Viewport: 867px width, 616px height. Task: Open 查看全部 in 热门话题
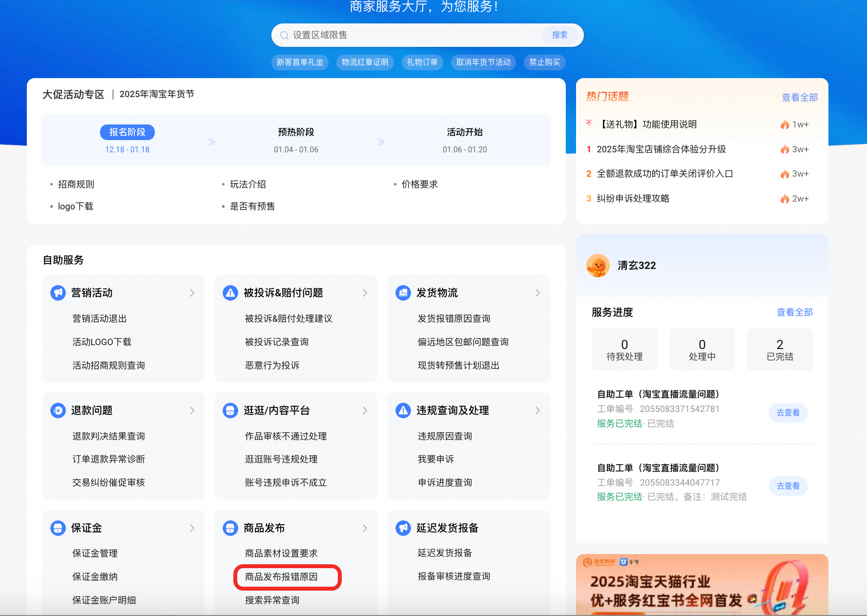coord(800,97)
